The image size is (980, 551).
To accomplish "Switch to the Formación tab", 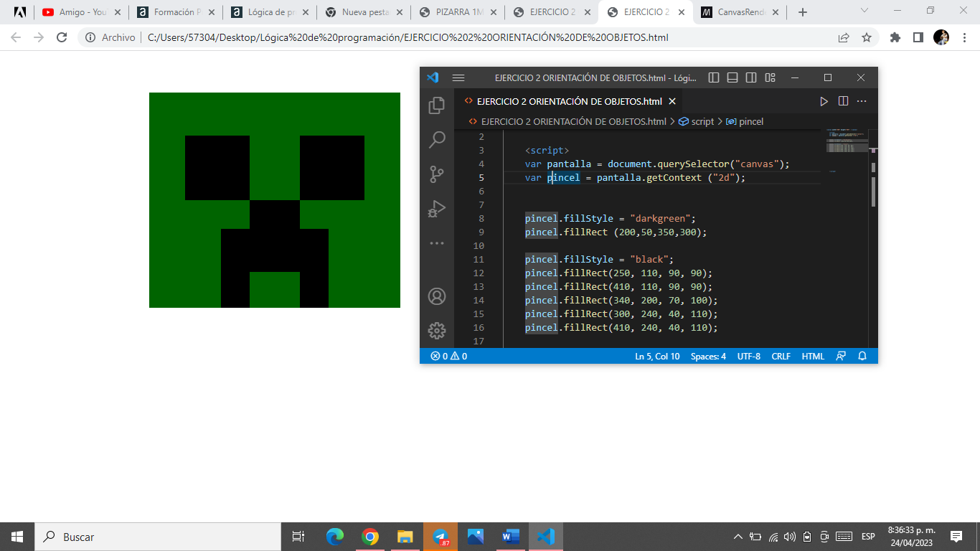I will 176,12.
